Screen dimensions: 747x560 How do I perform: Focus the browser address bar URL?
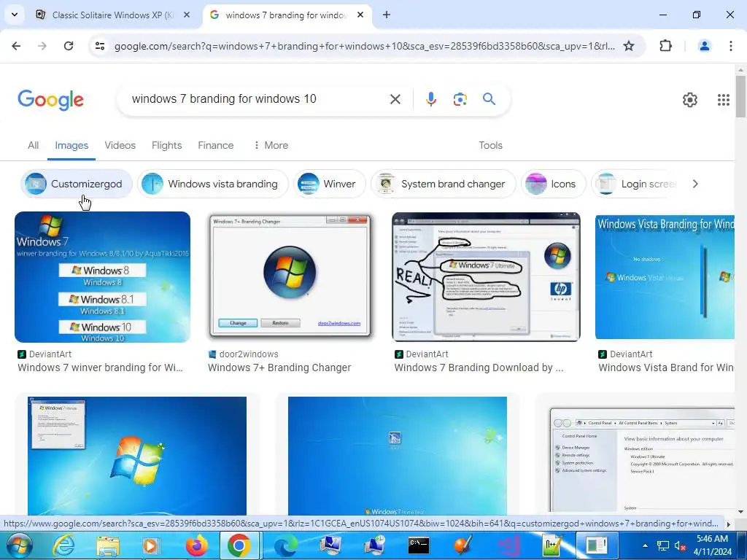coord(365,46)
